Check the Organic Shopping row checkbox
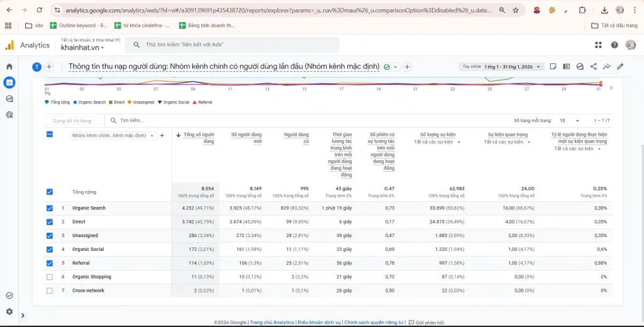644x327 pixels. [x=50, y=277]
